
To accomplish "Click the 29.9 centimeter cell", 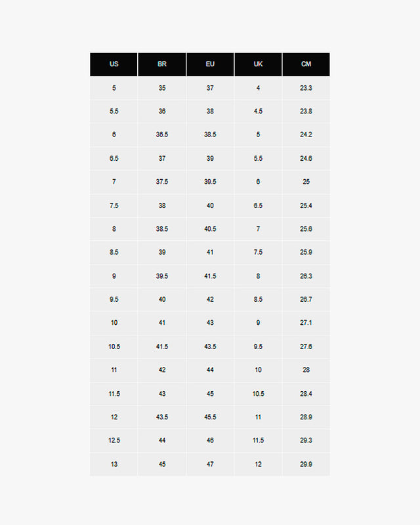I will 306,465.
